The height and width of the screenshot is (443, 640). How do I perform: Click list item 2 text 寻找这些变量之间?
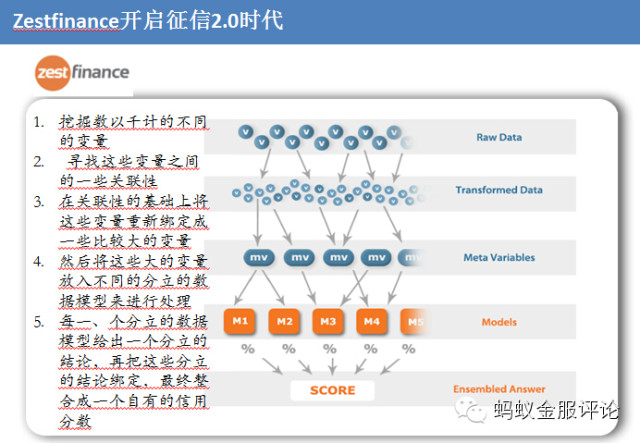[x=133, y=161]
